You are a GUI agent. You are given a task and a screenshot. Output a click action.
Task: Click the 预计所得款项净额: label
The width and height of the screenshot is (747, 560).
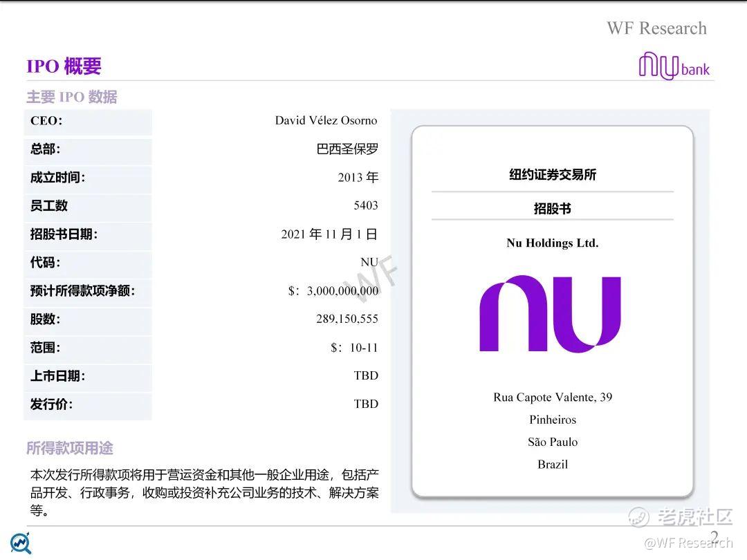pyautogui.click(x=82, y=290)
